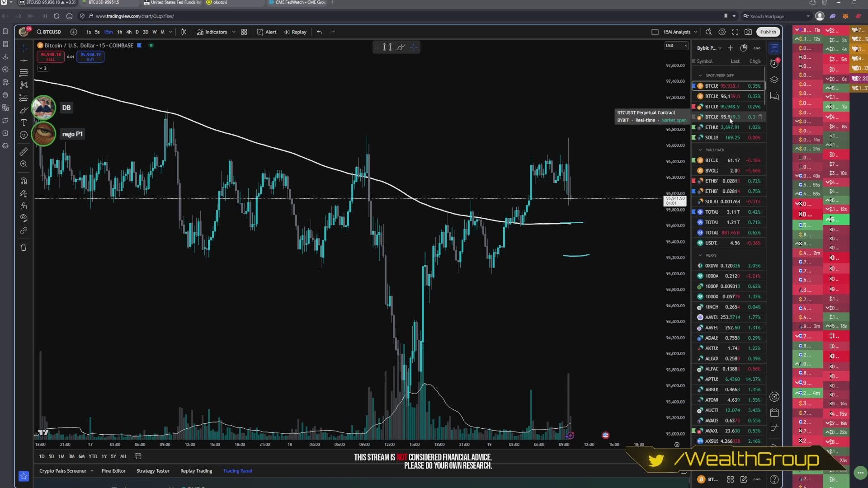Open the Fibonacci retracement tools

(24, 73)
